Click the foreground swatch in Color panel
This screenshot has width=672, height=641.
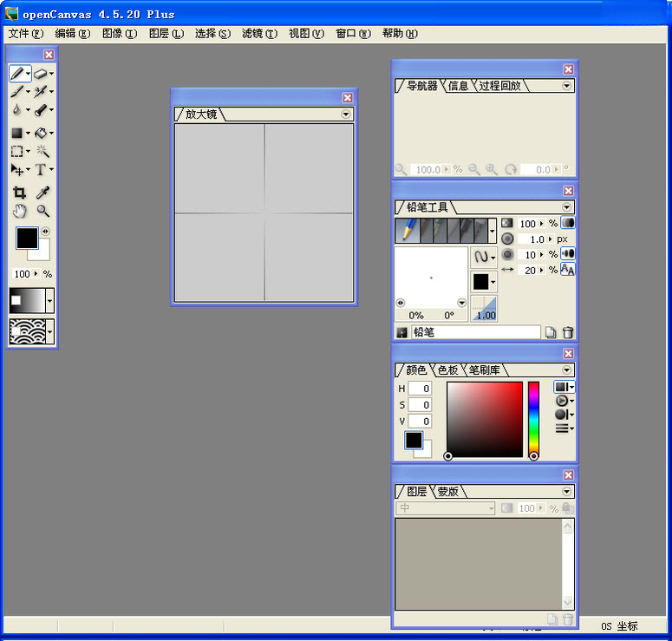pyautogui.click(x=414, y=441)
